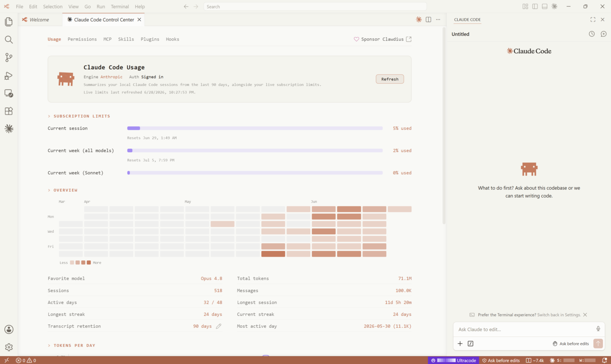Image resolution: width=611 pixels, height=364 pixels.
Task: Toggle Ask before edits mode in chat box
Action: tap(571, 343)
